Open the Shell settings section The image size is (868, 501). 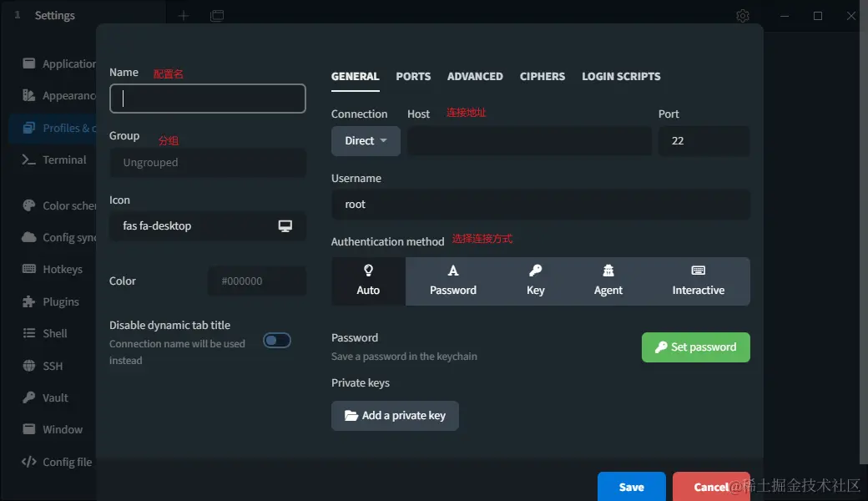(x=53, y=333)
